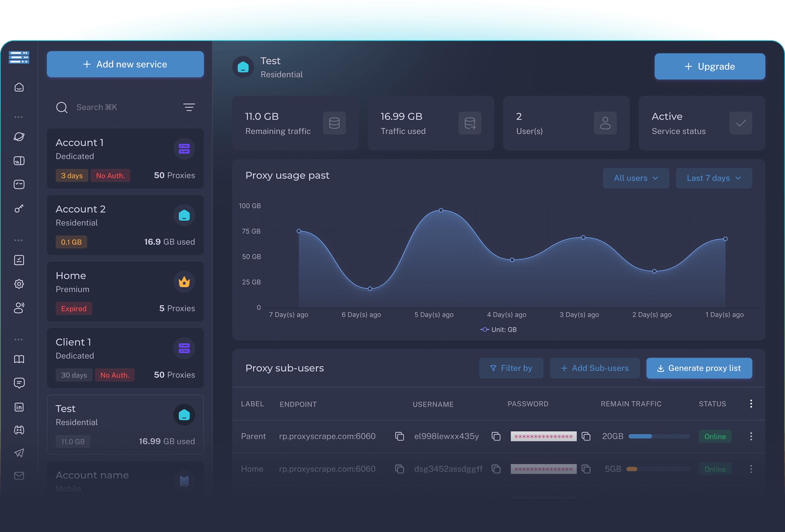
Task: Open the Discord icon in sidebar
Action: [19, 430]
